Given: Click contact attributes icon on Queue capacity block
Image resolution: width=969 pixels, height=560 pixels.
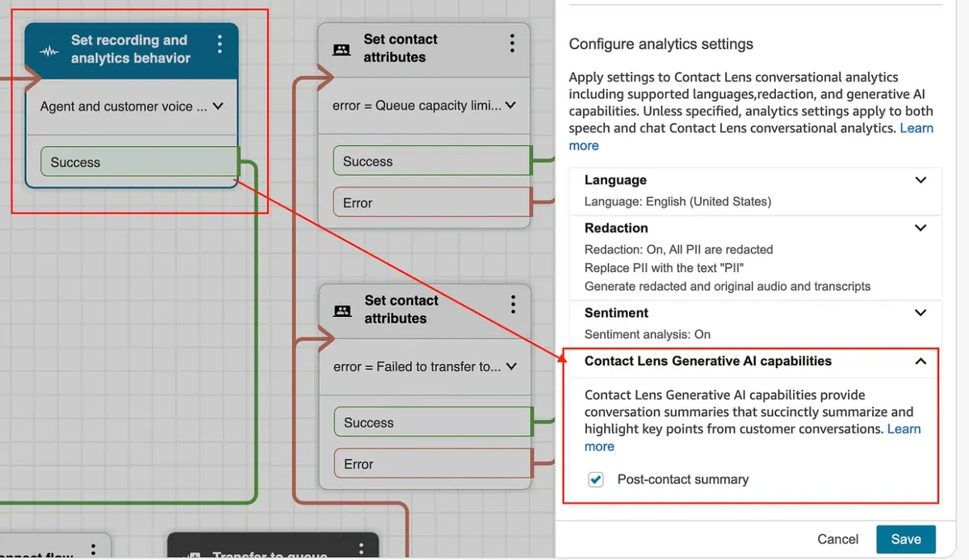Looking at the screenshot, I should pyautogui.click(x=342, y=49).
